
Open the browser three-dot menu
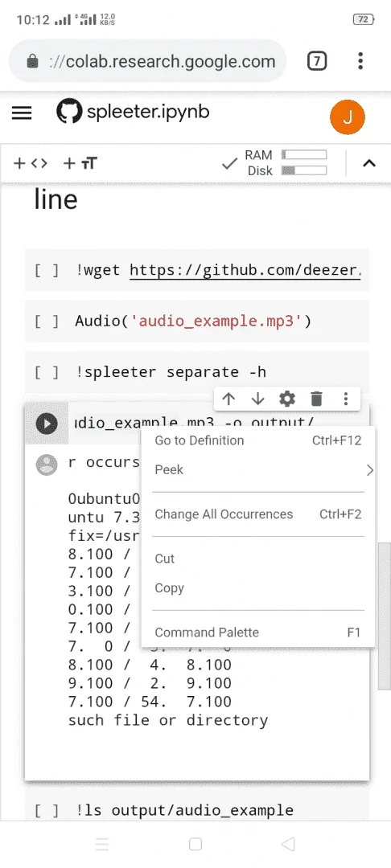(360, 61)
